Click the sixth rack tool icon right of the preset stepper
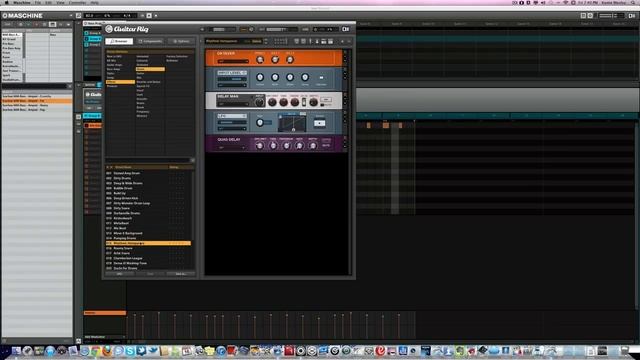640x360 pixels. (x=330, y=41)
